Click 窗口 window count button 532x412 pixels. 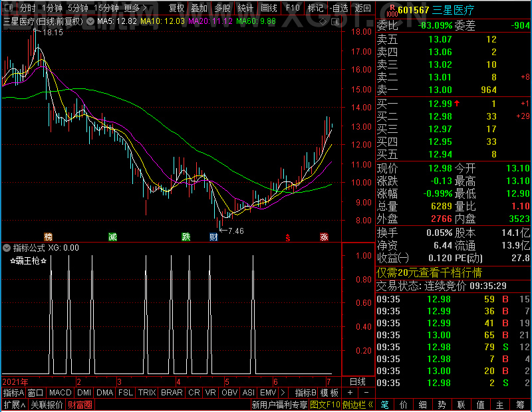(x=36, y=393)
